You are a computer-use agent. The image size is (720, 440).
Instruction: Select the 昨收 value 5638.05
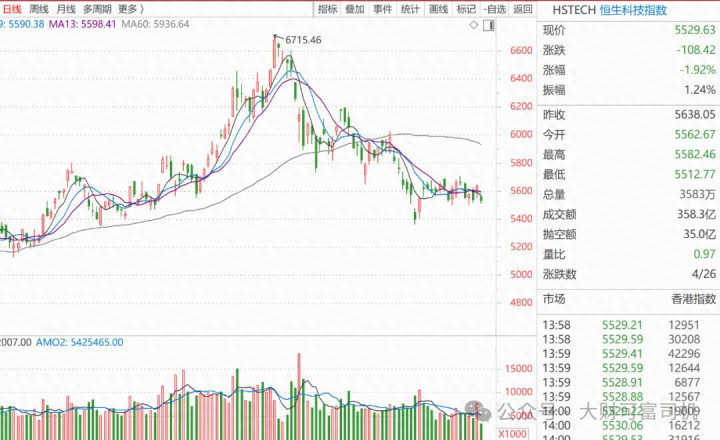click(695, 114)
